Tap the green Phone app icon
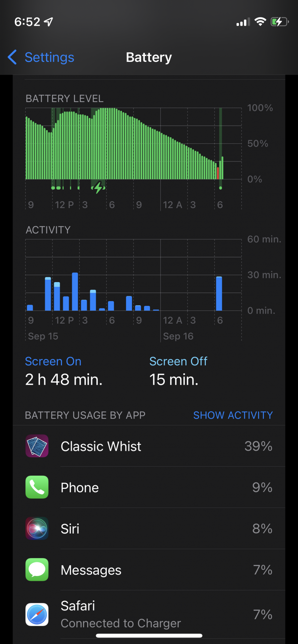This screenshot has width=298, height=644. coord(37,487)
